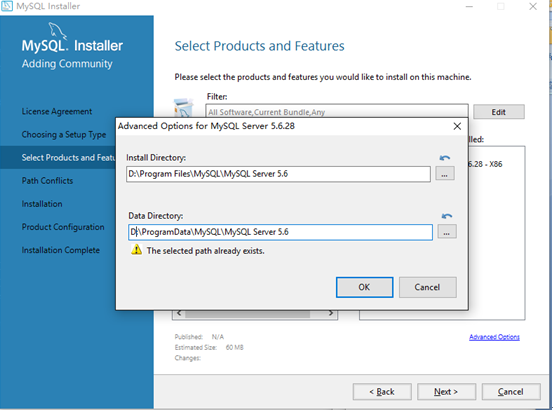The height and width of the screenshot is (410, 553).
Task: Click the 'Select Products and Features' heading
Action: point(260,46)
